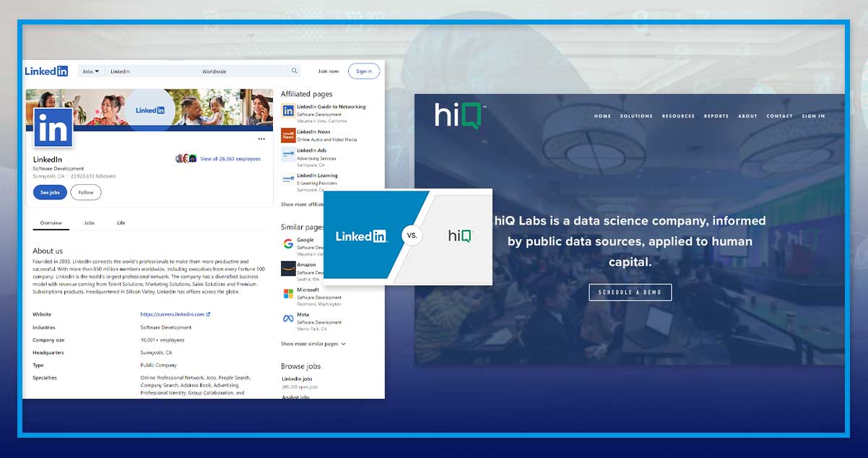868x458 pixels.
Task: Click the Follow button
Action: (86, 192)
